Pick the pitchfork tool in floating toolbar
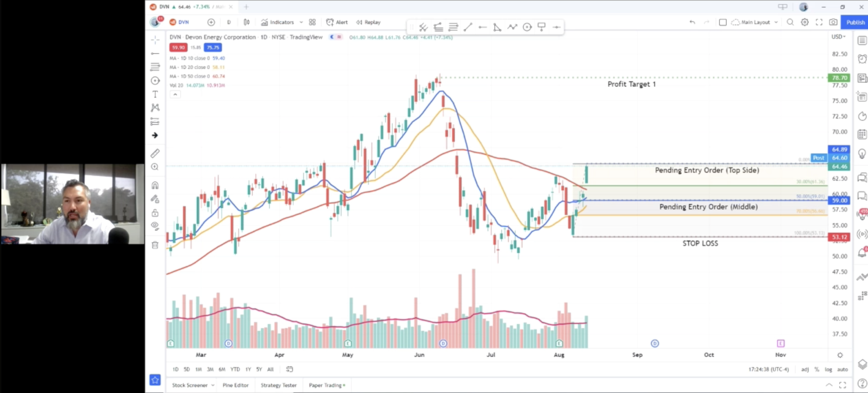 point(424,27)
